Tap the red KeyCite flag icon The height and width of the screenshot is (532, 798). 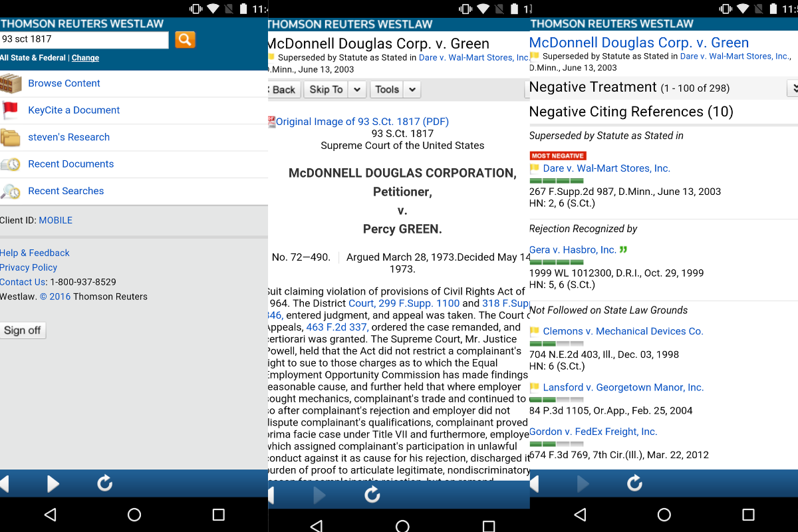tap(10, 110)
